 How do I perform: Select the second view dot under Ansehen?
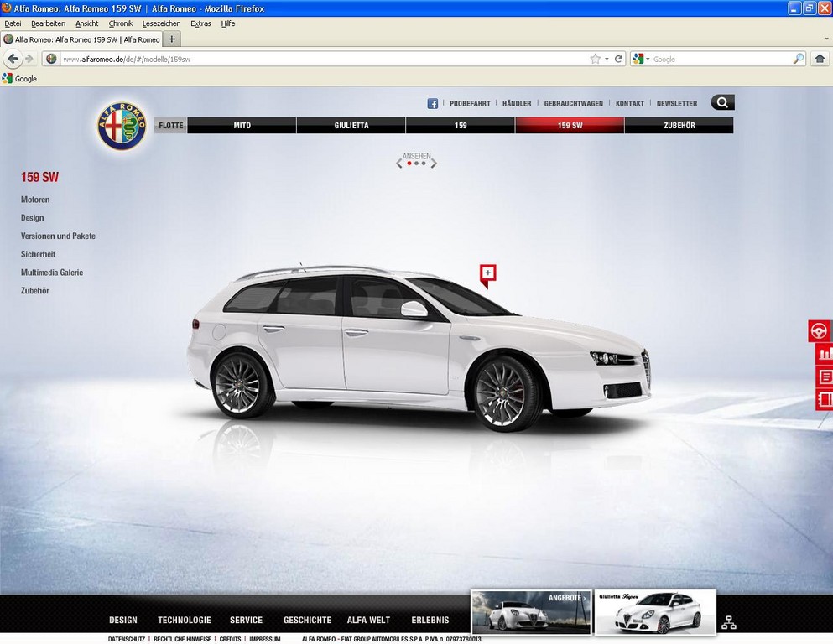tap(416, 164)
